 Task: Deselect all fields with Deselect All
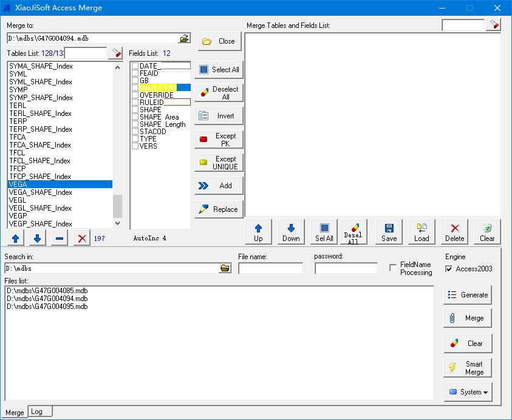219,93
